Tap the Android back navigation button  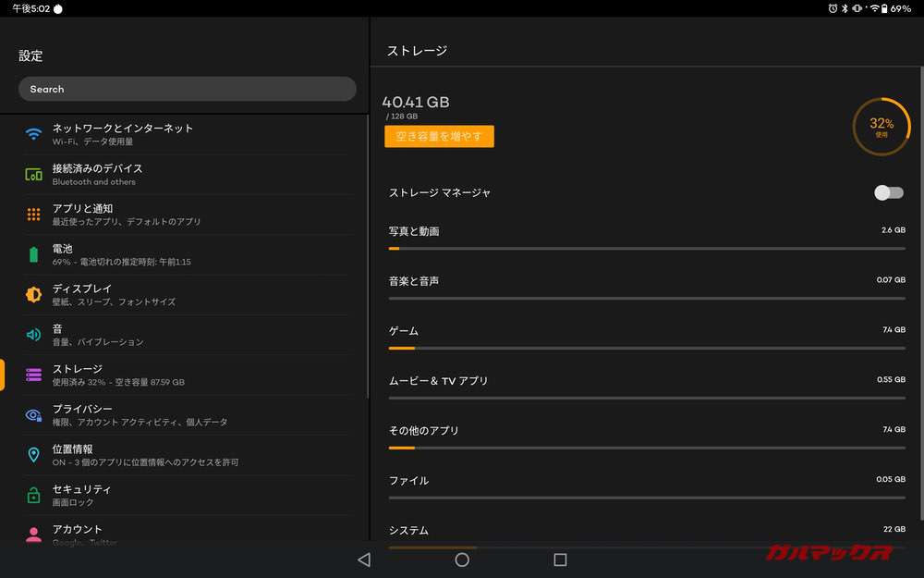[x=364, y=560]
